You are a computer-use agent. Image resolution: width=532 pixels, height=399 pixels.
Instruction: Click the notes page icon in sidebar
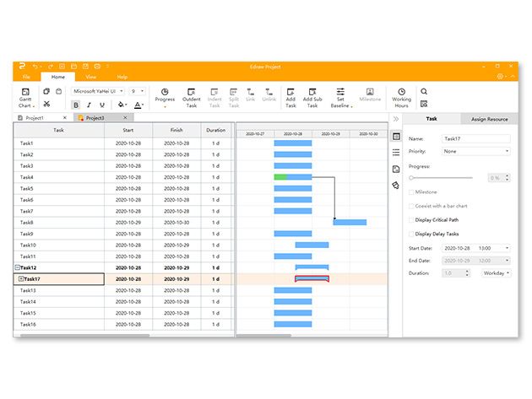(396, 170)
